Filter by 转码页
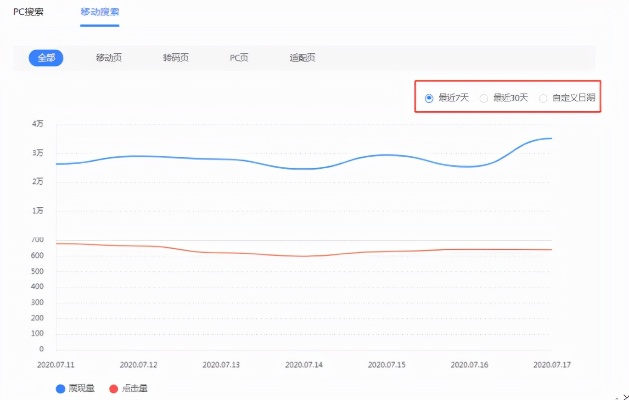Screen dimensions: 629x400 pyautogui.click(x=175, y=58)
